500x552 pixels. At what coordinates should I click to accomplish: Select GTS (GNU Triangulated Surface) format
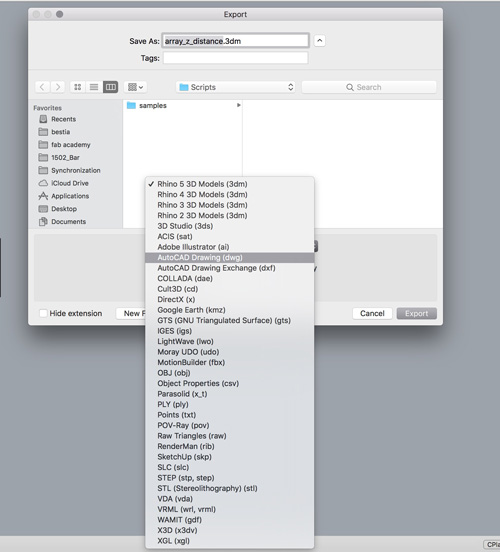tap(230, 320)
